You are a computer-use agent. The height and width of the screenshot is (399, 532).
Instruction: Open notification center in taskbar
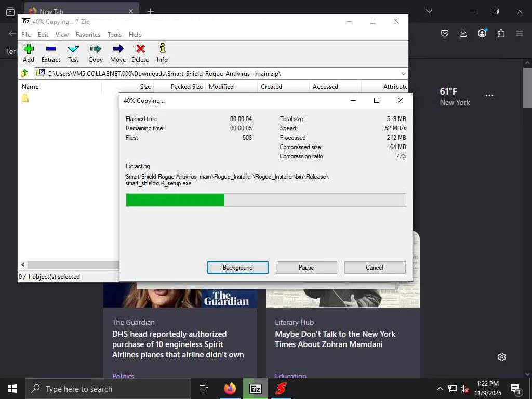coord(516,389)
